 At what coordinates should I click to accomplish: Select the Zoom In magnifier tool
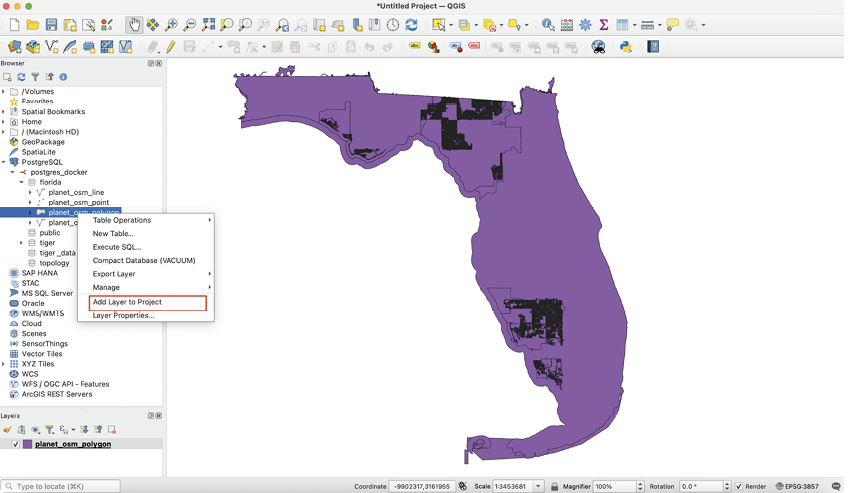[x=171, y=25]
